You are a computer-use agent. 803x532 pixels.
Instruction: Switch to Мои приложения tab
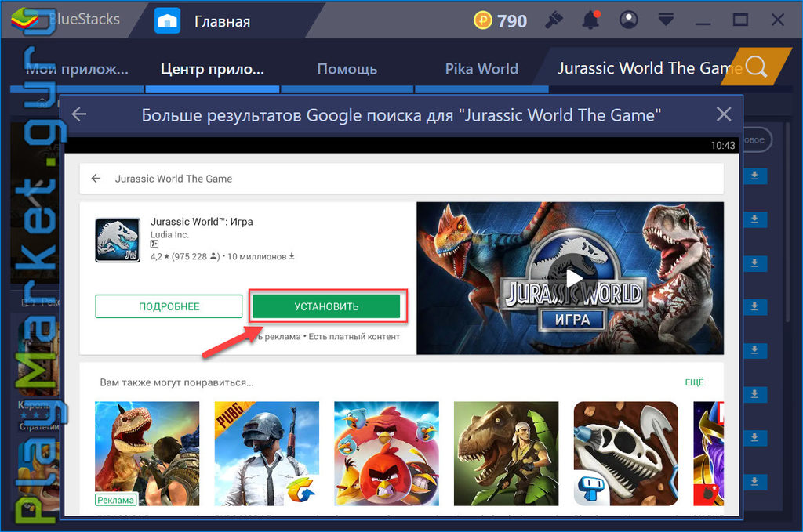(77, 69)
